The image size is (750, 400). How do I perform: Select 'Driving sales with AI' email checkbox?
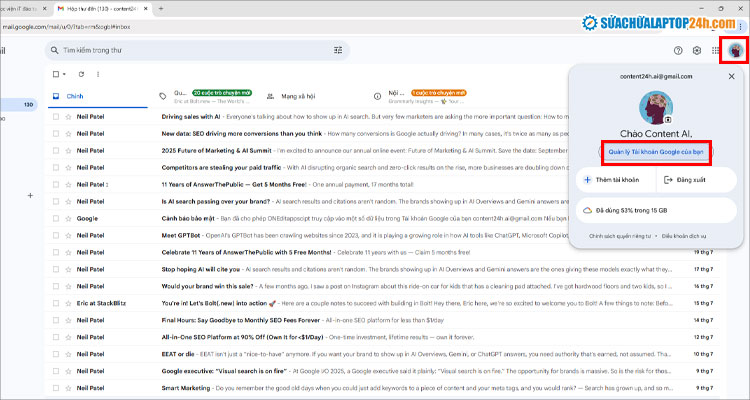click(x=56, y=117)
